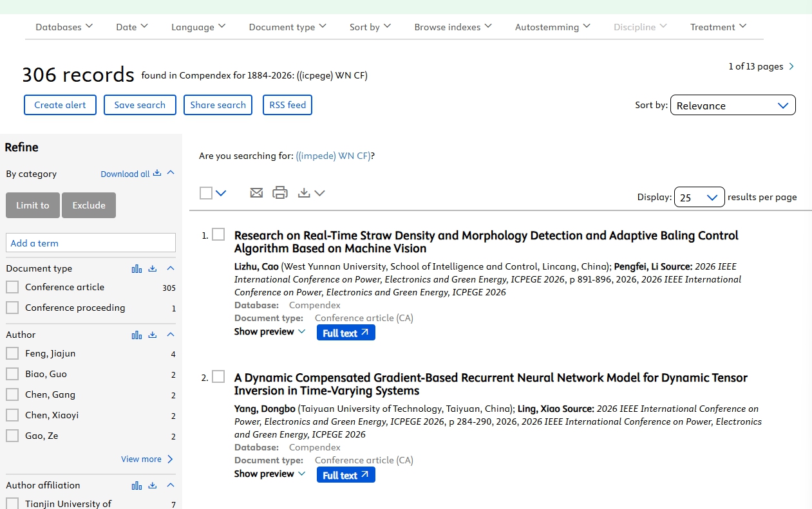Viewport: 812px width, 509px height.
Task: Click the Create alert button
Action: coord(60,105)
